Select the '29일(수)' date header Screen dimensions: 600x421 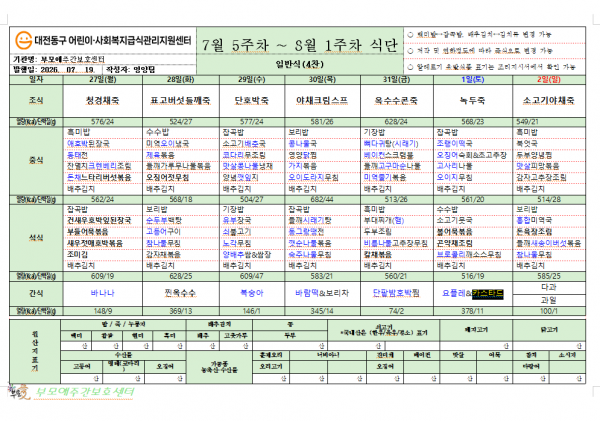(252, 80)
